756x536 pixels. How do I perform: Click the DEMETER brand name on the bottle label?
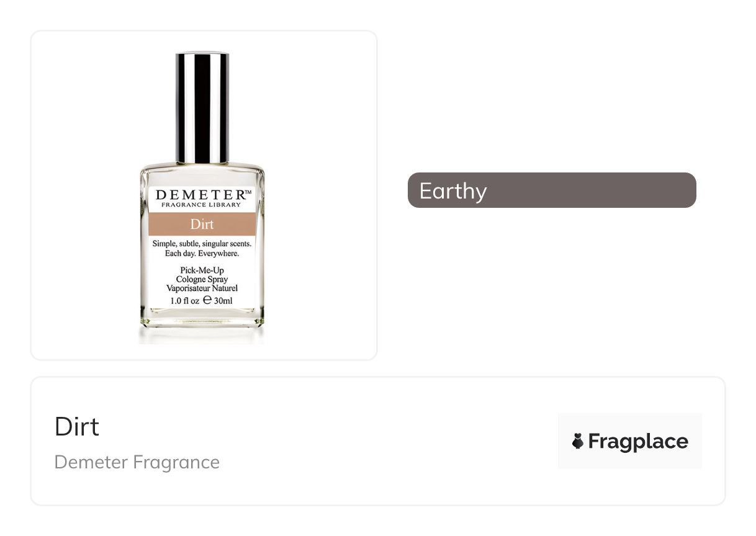click(x=199, y=195)
